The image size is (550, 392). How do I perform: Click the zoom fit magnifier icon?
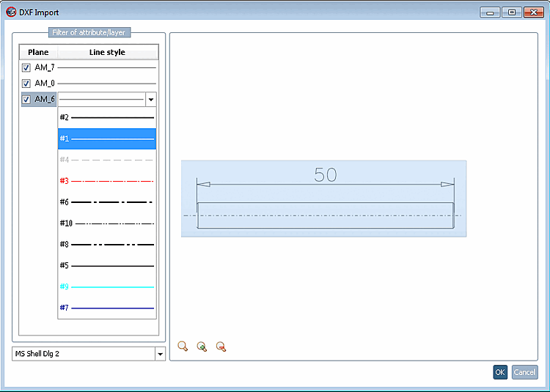183,346
